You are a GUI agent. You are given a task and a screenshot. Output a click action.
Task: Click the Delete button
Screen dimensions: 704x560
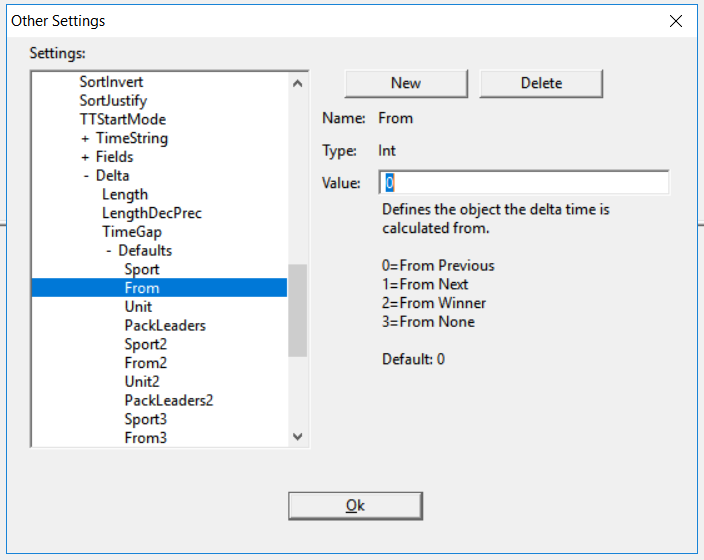point(541,84)
